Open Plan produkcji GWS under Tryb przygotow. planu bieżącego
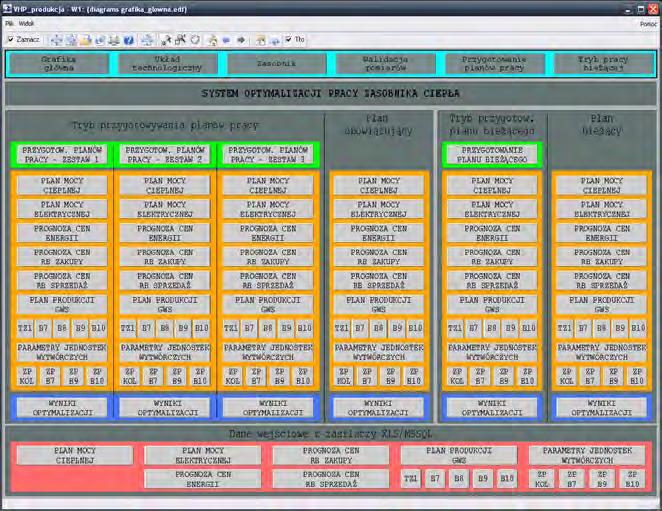 tap(492, 304)
